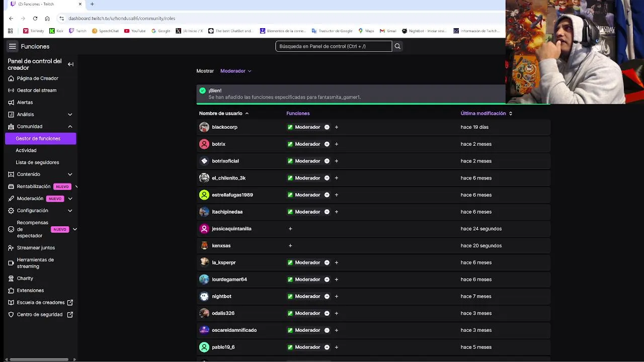The image size is (644, 362).
Task: Toggle the Moderador checkbox for itachipinedaa
Action: (290, 212)
